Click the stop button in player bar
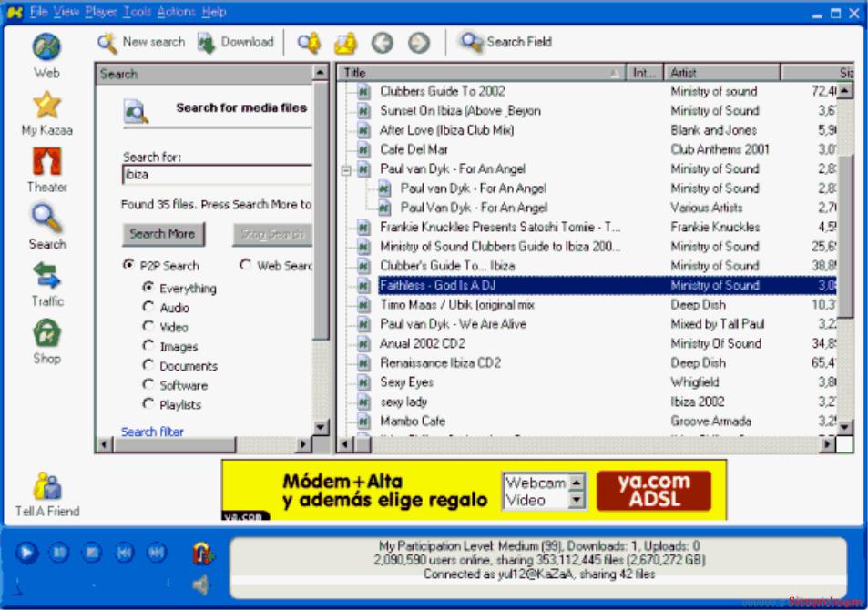Image resolution: width=868 pixels, height=610 pixels. point(91,552)
